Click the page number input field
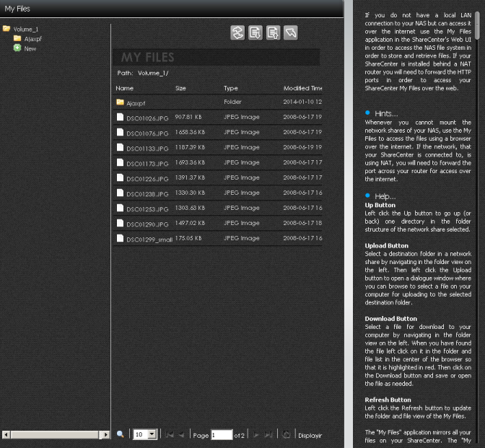The width and height of the screenshot is (485, 448). [x=222, y=435]
